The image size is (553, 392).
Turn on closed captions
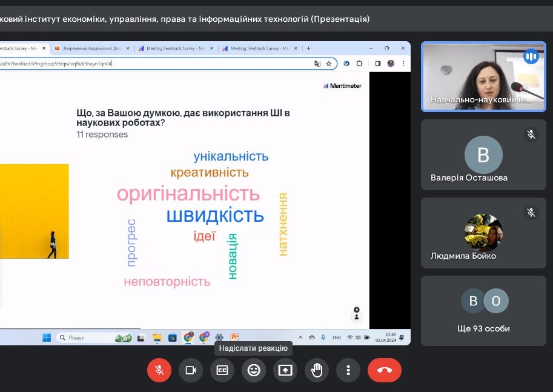click(222, 370)
